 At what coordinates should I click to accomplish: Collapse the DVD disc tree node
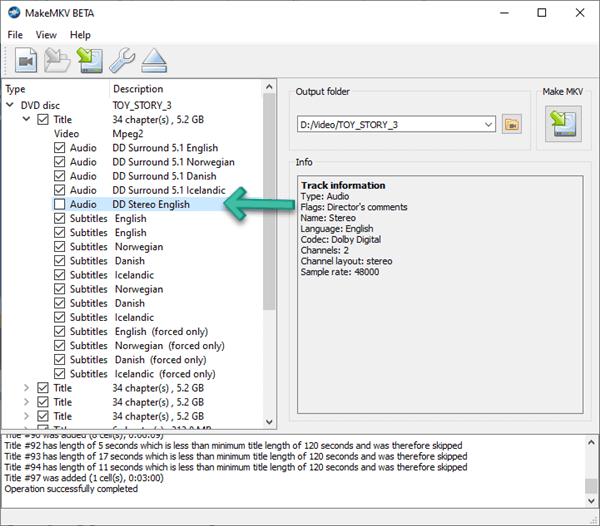pos(10,104)
